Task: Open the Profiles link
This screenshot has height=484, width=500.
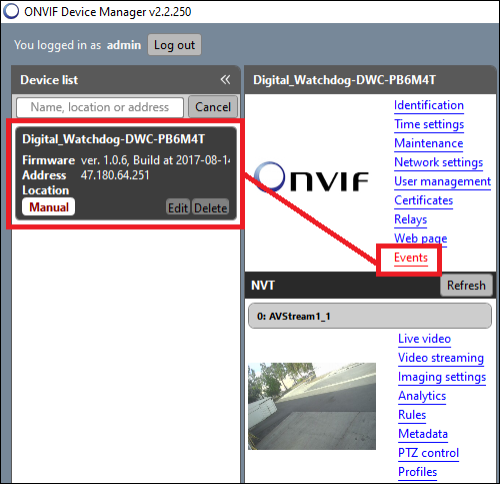Action: coord(417,472)
